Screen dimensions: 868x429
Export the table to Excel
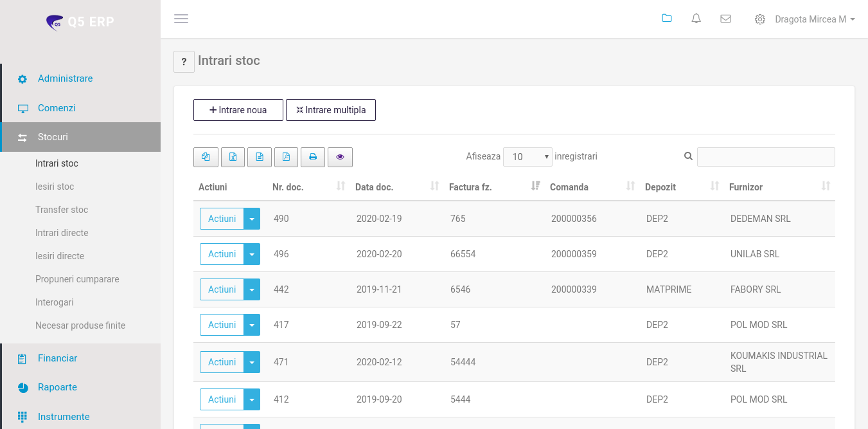pyautogui.click(x=233, y=157)
